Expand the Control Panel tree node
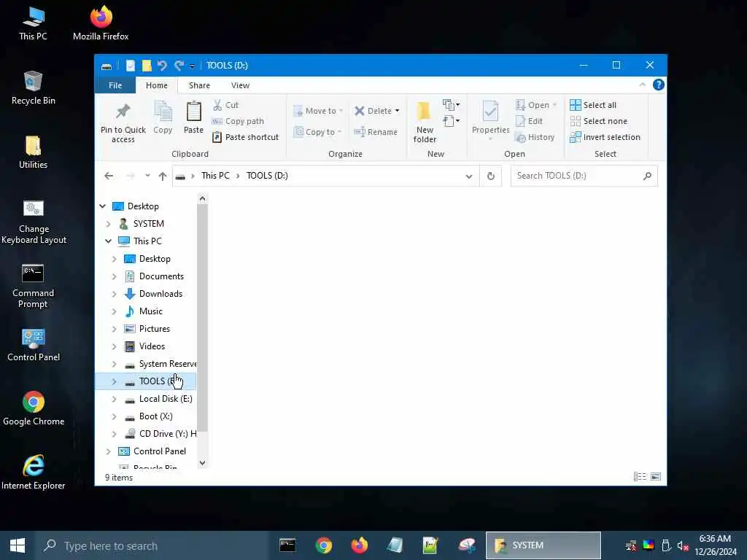Screen dimensions: 747x560 coord(108,451)
